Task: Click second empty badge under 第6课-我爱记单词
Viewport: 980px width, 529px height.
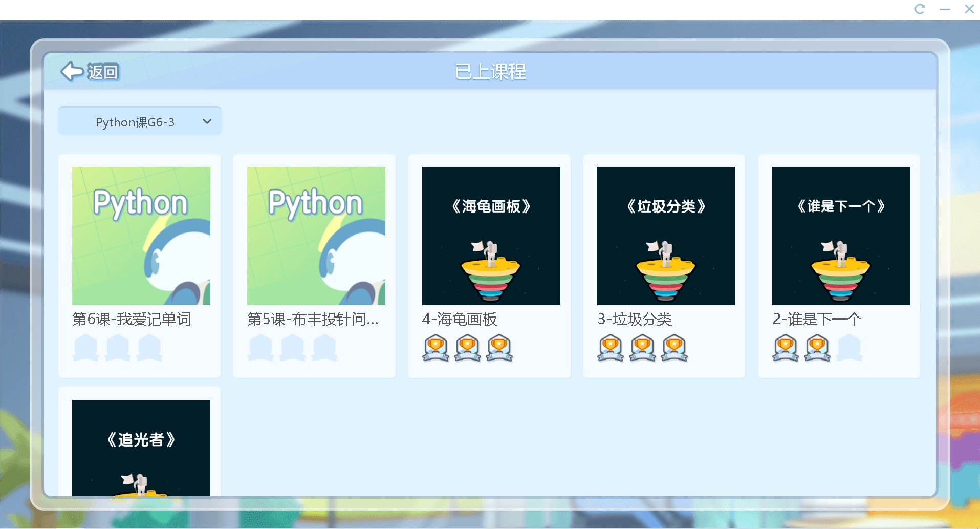Action: coord(118,348)
